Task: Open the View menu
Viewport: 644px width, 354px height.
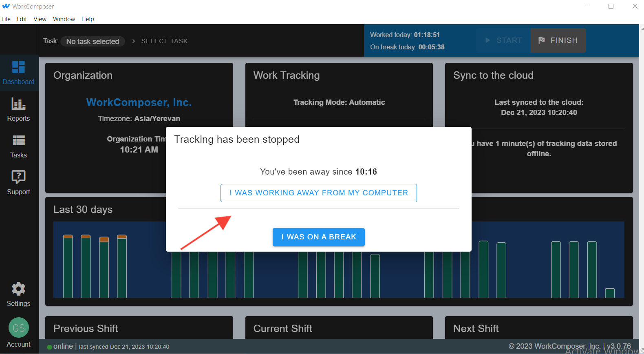Action: click(x=40, y=19)
